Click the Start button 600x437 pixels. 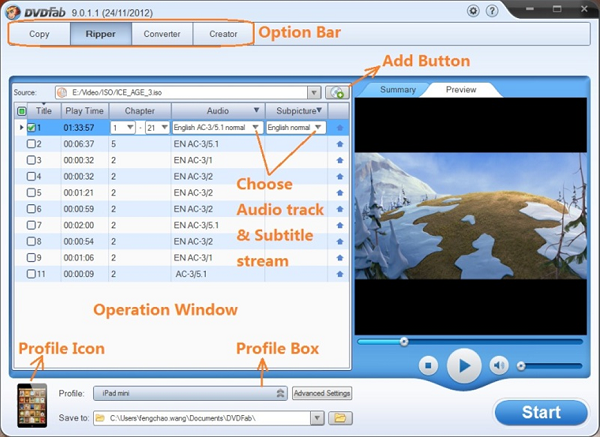541,413
